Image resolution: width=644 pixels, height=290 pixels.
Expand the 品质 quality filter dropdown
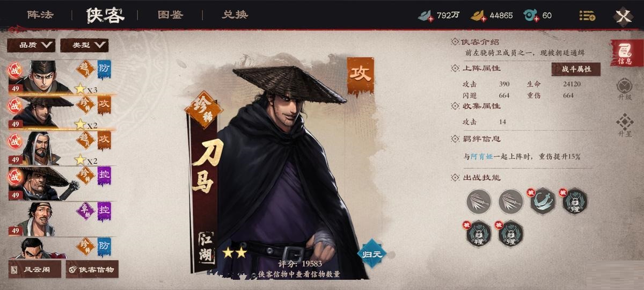tap(31, 45)
